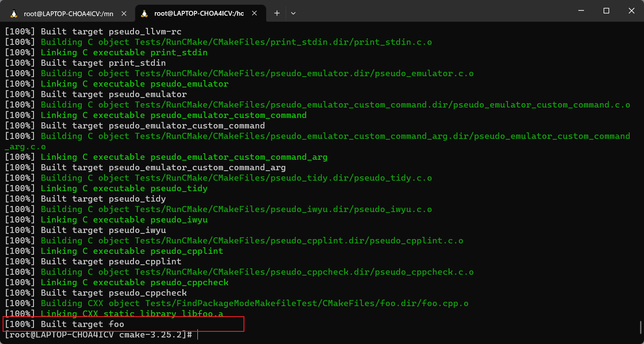This screenshot has height=344, width=644.
Task: Click the pseudo_emulator executable name
Action: coord(189,84)
